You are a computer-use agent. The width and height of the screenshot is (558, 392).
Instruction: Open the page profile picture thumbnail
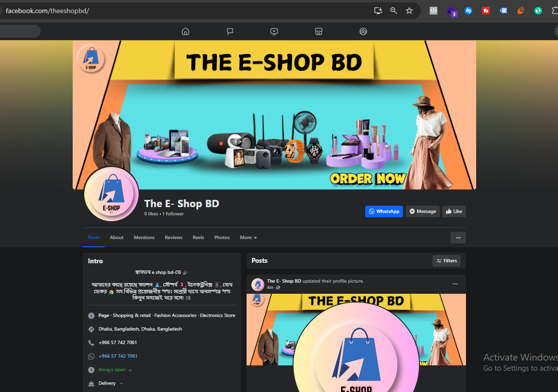tap(111, 194)
